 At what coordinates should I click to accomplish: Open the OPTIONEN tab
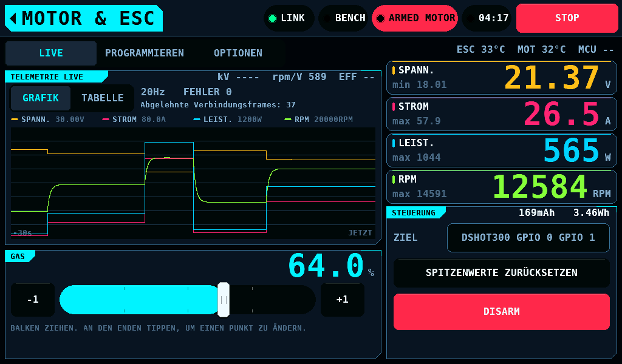tap(238, 53)
